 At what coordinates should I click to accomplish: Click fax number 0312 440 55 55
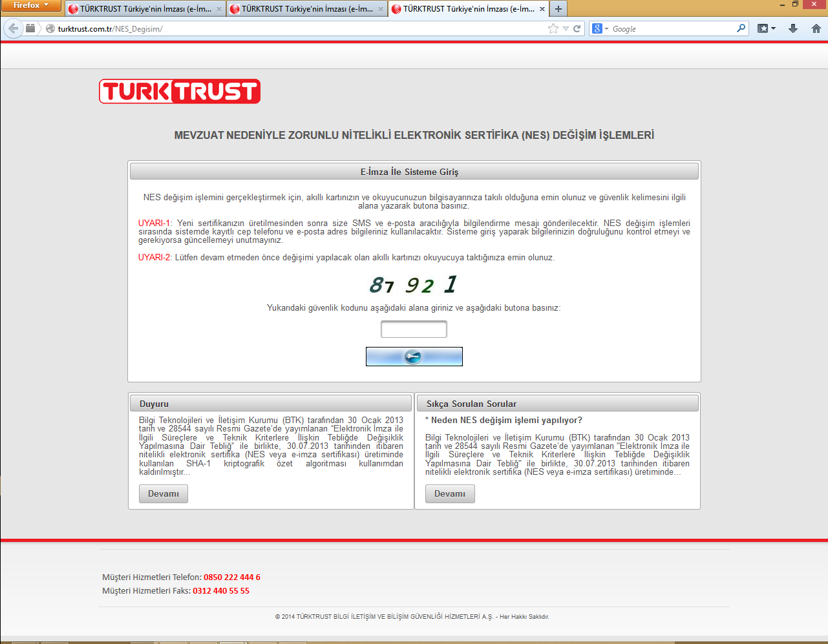221,591
